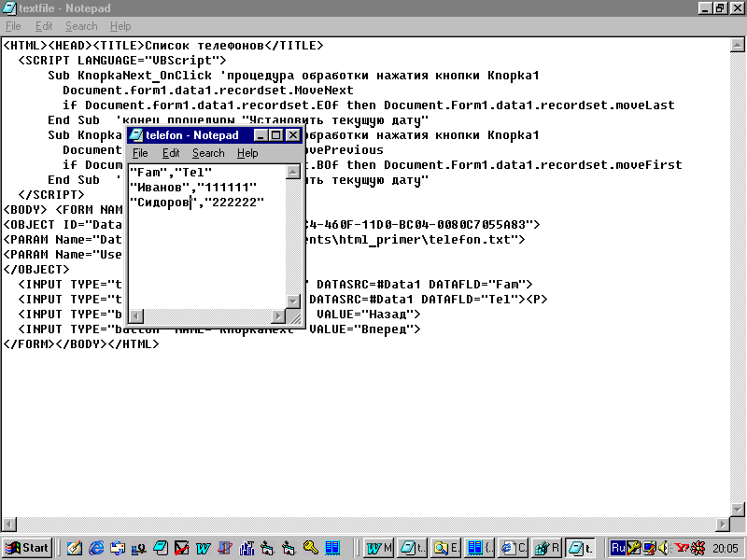The height and width of the screenshot is (560, 747).
Task: Click the Yahoo tray icon
Action: 682,548
